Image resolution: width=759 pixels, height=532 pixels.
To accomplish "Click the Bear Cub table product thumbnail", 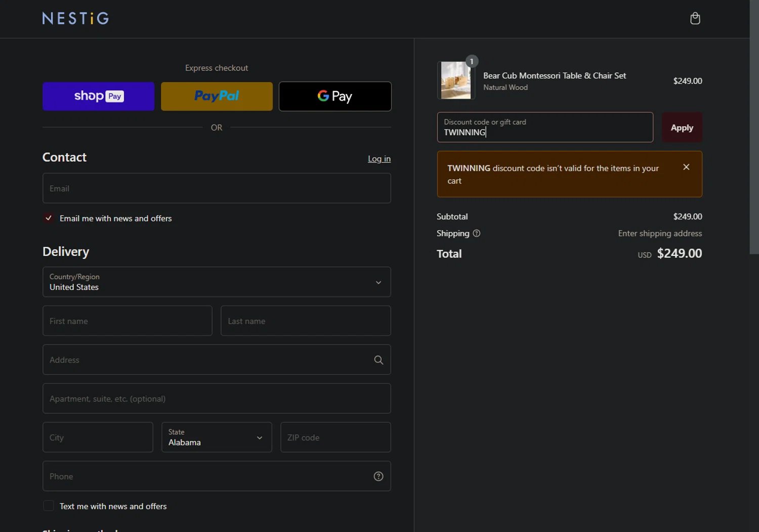I will coord(455,80).
